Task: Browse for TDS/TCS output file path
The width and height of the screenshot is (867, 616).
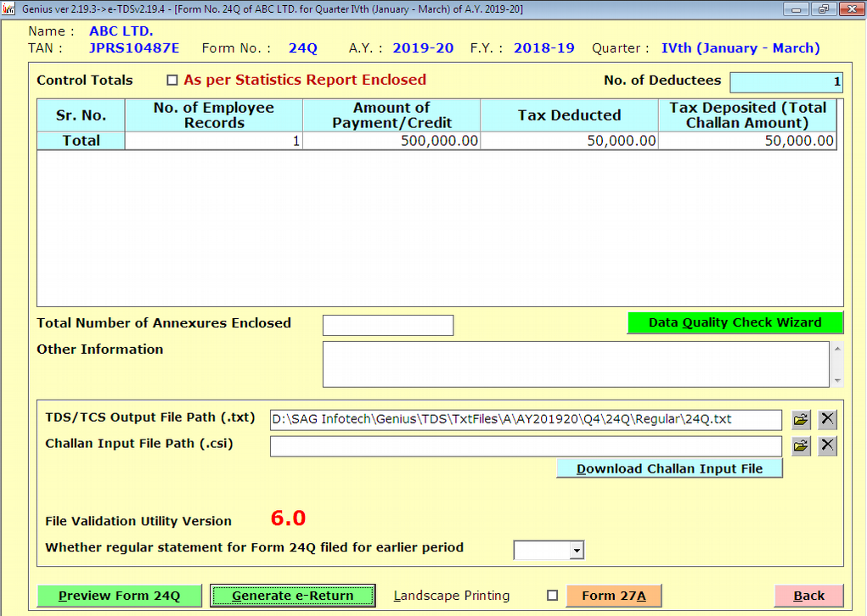Action: click(801, 419)
